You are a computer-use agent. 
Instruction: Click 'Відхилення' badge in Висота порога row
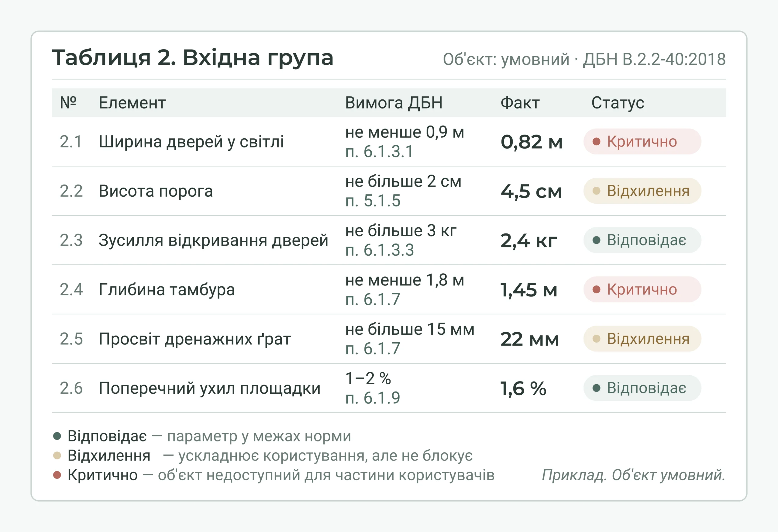(x=642, y=191)
